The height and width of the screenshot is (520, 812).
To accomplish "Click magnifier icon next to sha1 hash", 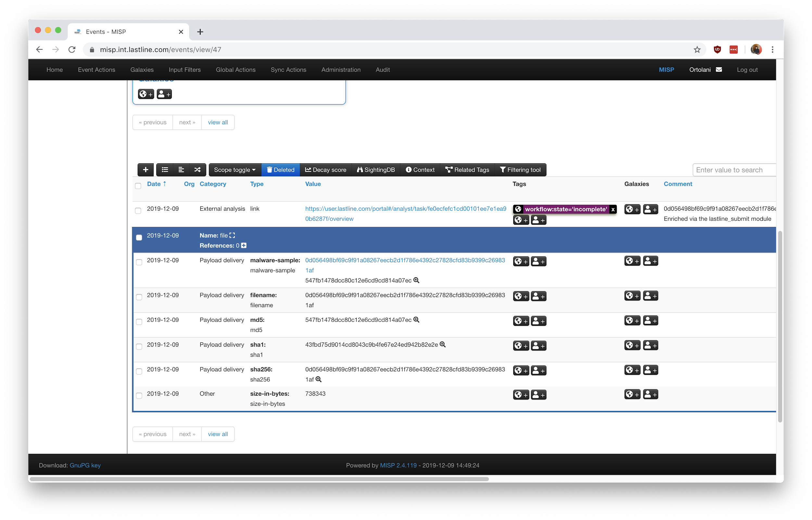I will [x=442, y=344].
